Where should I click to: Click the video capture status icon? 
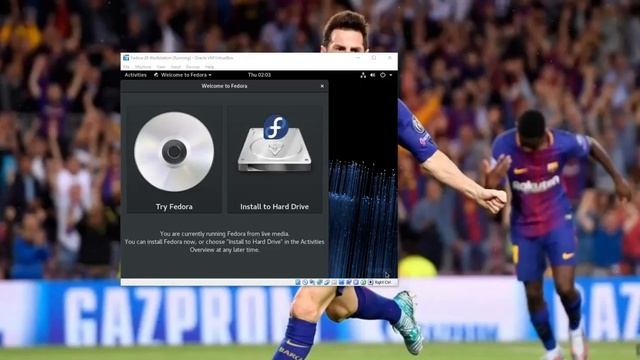[349, 282]
